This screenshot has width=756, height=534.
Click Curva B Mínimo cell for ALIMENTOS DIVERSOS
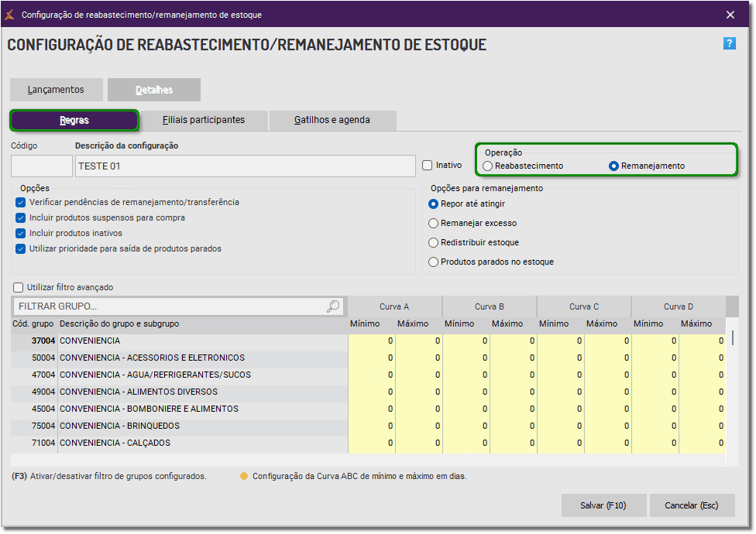(x=466, y=392)
